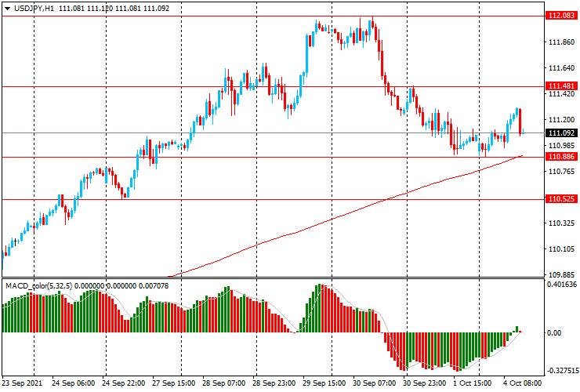
Task: Select the red 111.481 price level label
Action: pos(561,86)
